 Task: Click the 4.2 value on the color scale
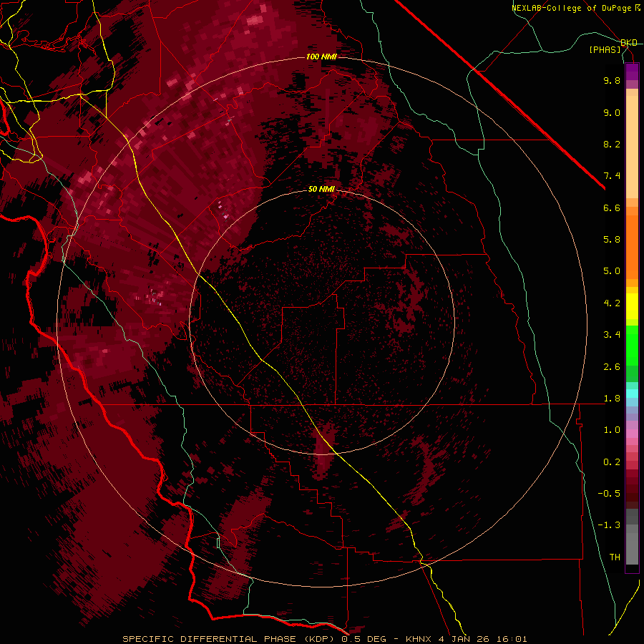click(612, 303)
